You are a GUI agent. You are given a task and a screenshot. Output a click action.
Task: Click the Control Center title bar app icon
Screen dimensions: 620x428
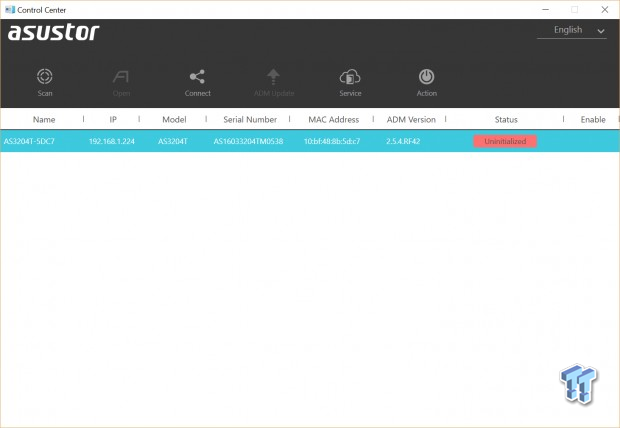(10, 9)
